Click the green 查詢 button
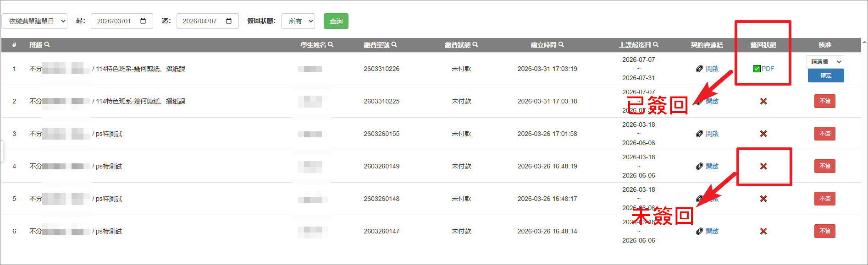The width and height of the screenshot is (868, 265). pos(336,21)
